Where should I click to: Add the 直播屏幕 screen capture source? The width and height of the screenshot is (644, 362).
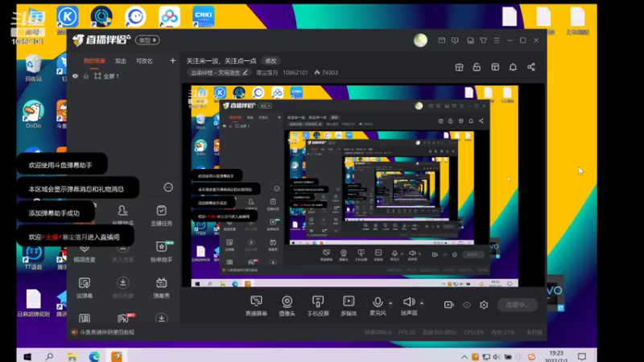(256, 306)
